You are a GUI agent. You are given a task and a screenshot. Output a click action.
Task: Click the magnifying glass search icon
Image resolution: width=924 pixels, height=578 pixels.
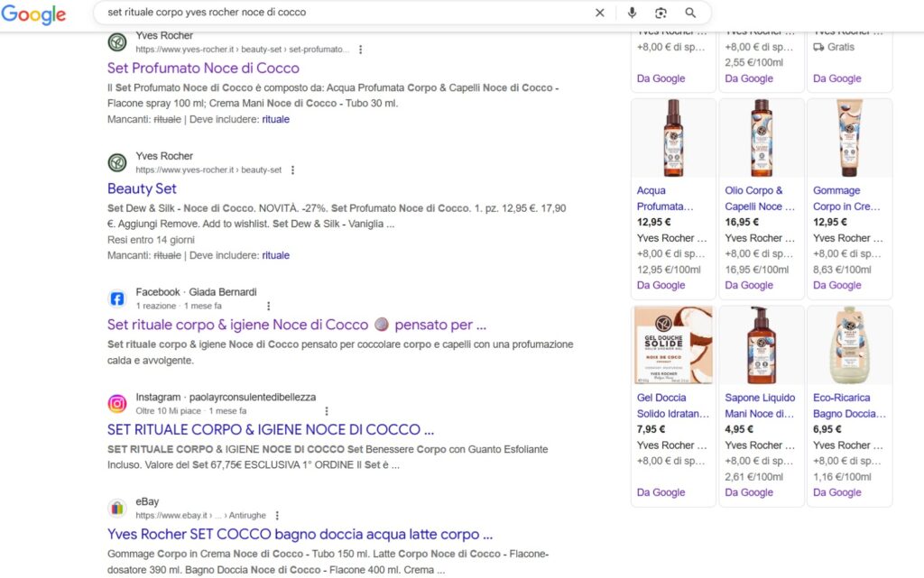(x=690, y=13)
